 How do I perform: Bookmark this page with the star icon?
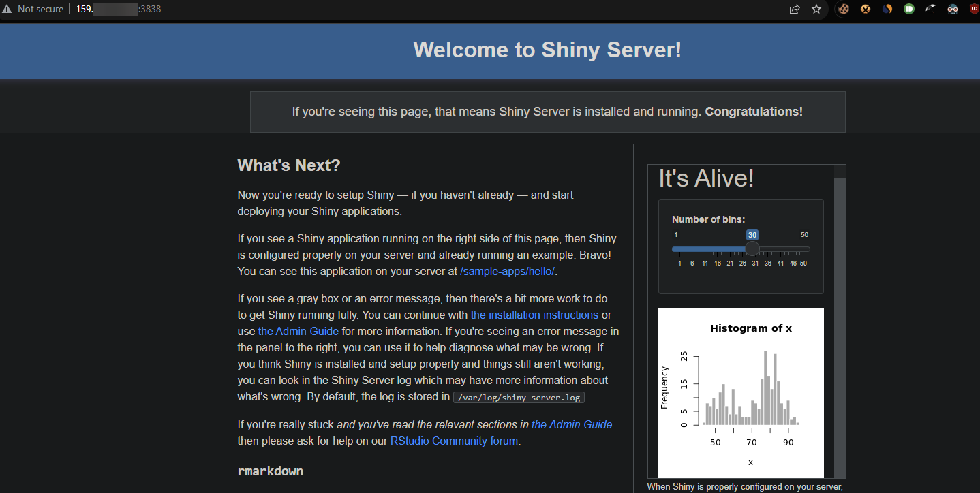coord(816,10)
